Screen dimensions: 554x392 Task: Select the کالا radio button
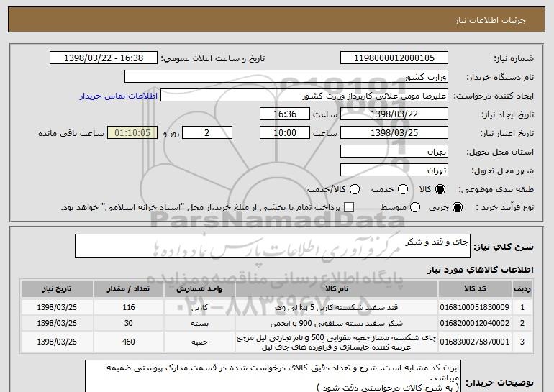click(440, 190)
